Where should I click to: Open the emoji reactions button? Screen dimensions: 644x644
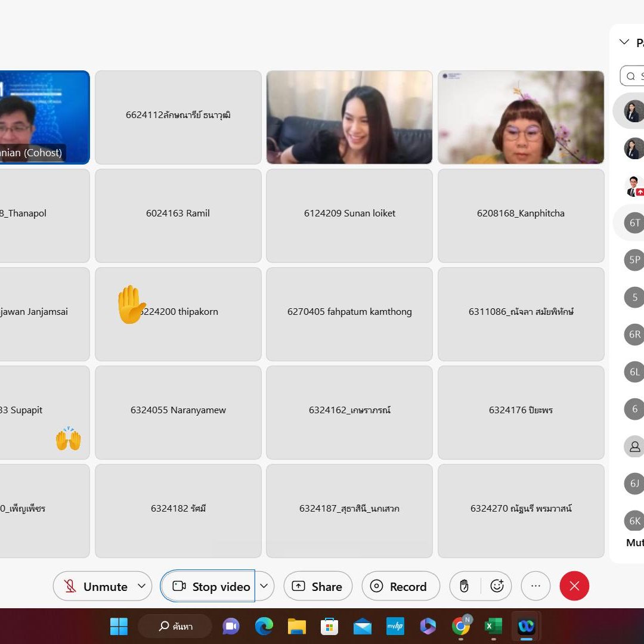[497, 586]
